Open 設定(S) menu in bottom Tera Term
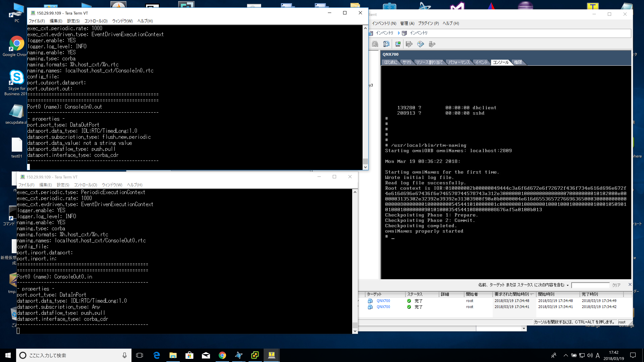This screenshot has height=362, width=644. (x=63, y=185)
